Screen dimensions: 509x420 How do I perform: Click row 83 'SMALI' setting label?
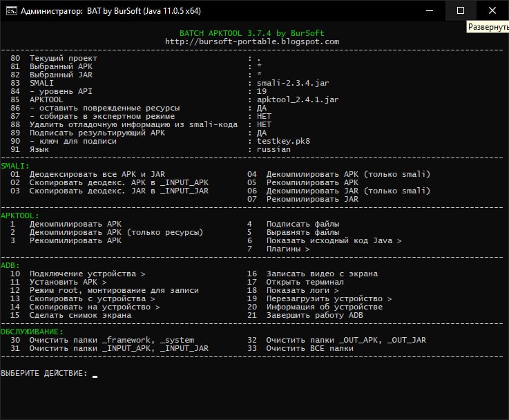tap(41, 83)
